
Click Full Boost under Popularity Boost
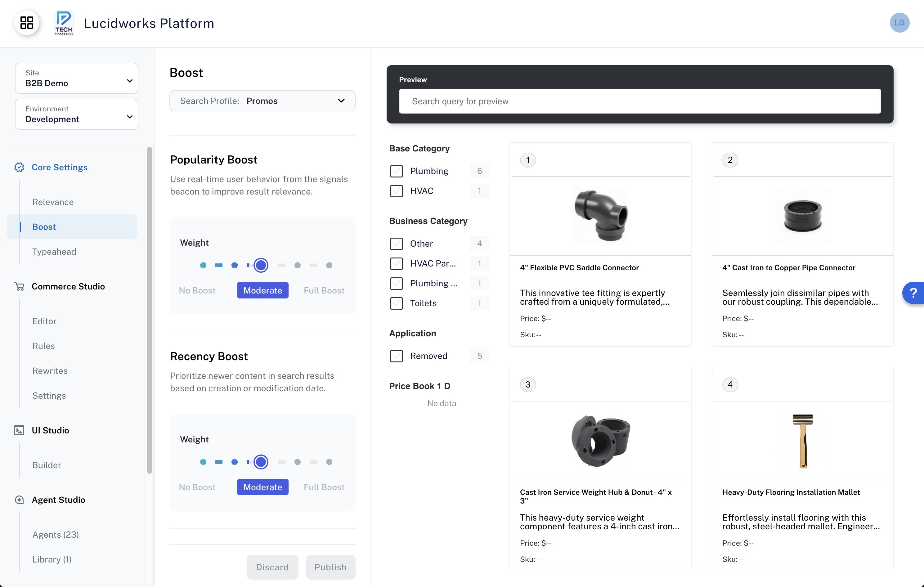324,290
